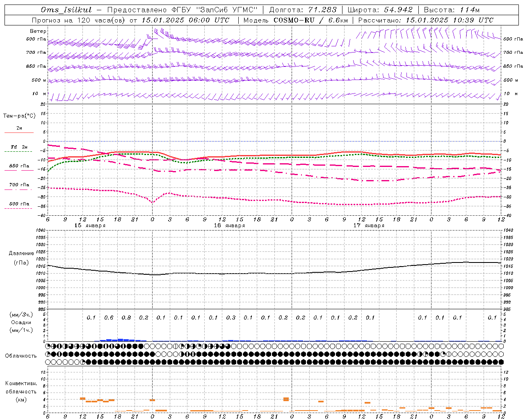Click the dotted green dew point curve

274,157
